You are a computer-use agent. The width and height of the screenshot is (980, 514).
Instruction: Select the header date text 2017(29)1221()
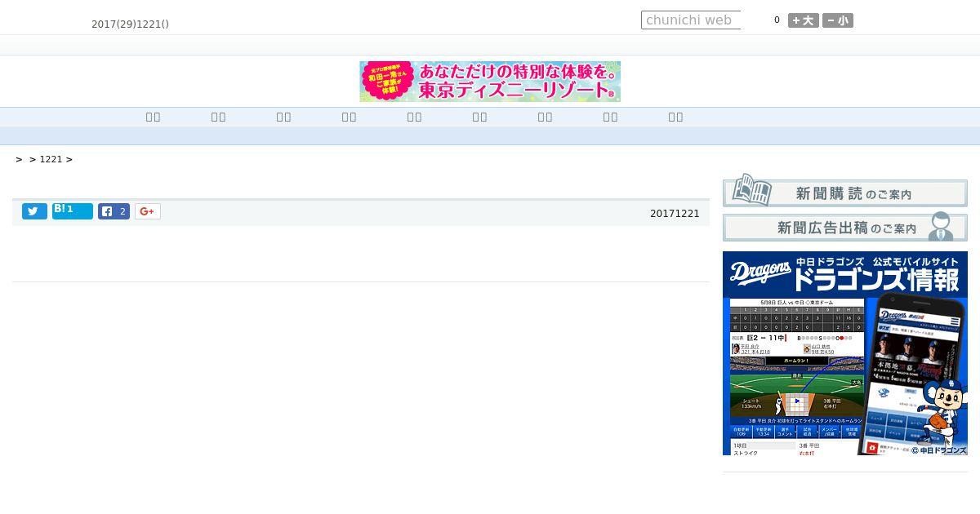pyautogui.click(x=130, y=24)
